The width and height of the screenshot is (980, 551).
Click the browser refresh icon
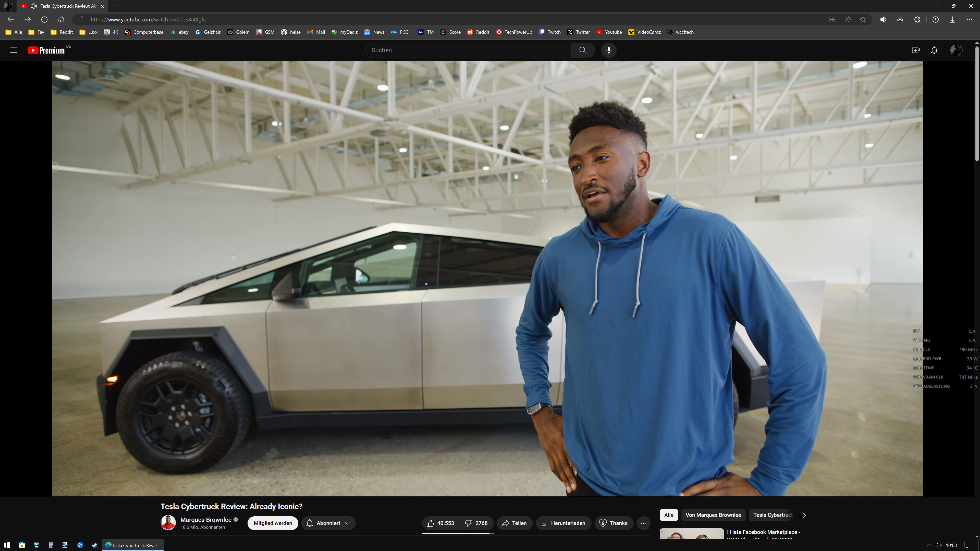point(44,19)
